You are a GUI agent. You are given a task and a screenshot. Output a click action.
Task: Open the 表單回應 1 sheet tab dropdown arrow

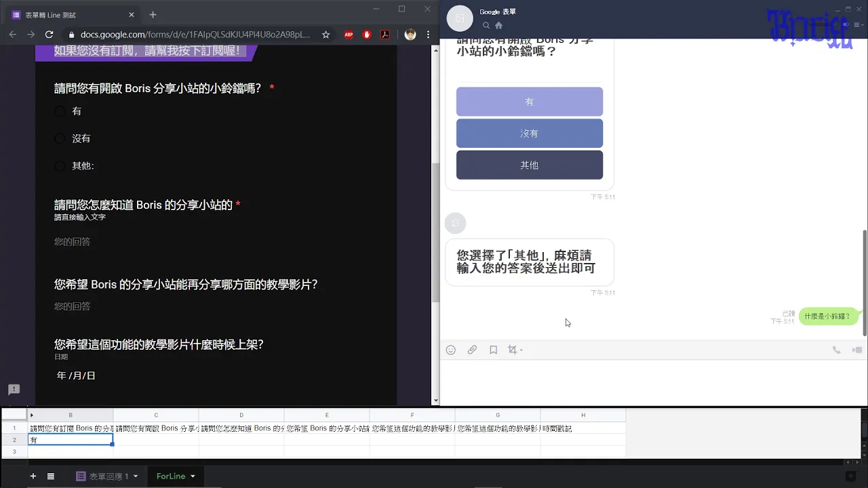click(135, 476)
